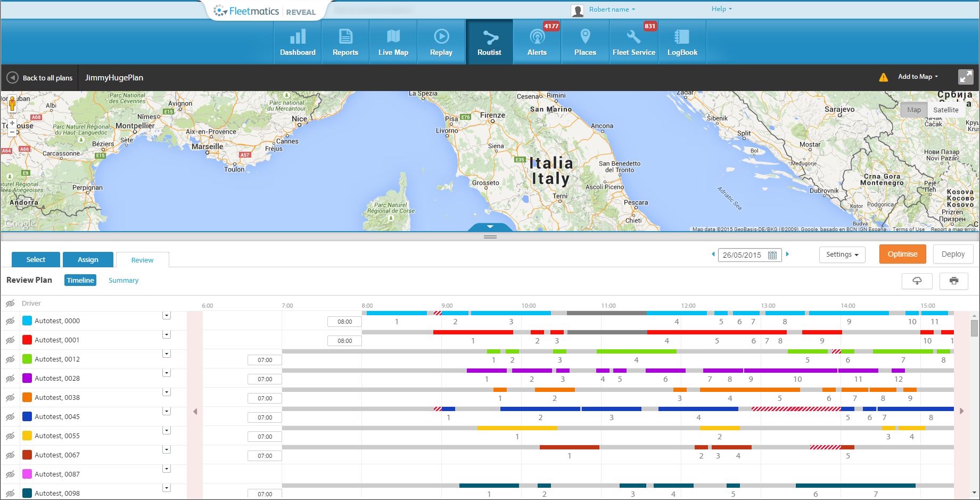Viewport: 980px width, 500px height.
Task: Select the Timeline view
Action: [x=80, y=281]
